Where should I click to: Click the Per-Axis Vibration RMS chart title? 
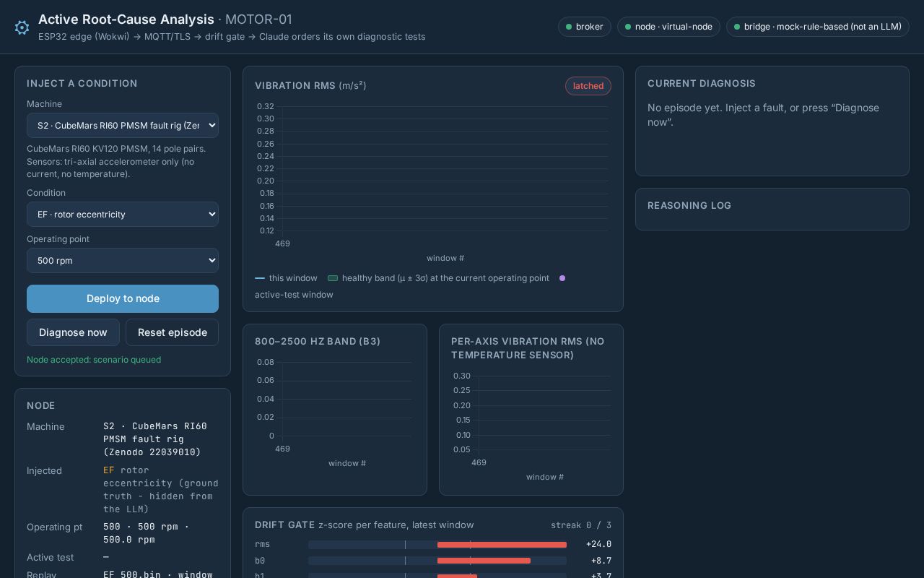coord(528,348)
